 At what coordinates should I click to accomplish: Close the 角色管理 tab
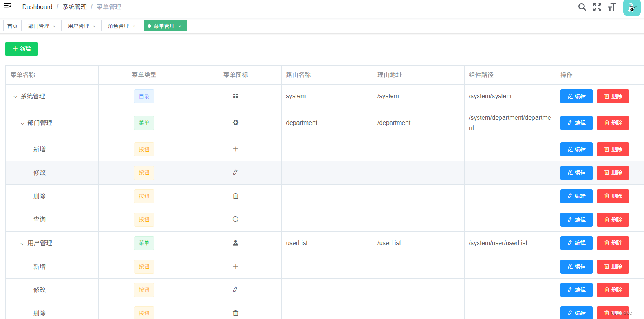(x=134, y=26)
